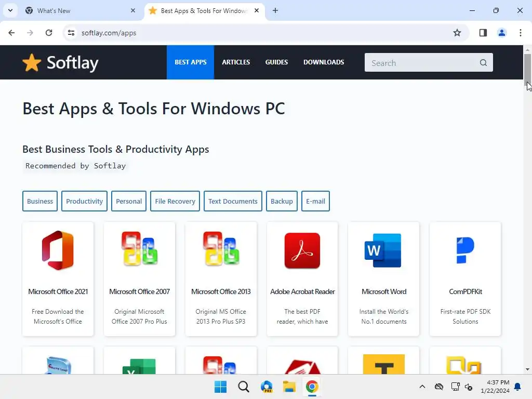Open a new tab with plus button

[x=275, y=10]
